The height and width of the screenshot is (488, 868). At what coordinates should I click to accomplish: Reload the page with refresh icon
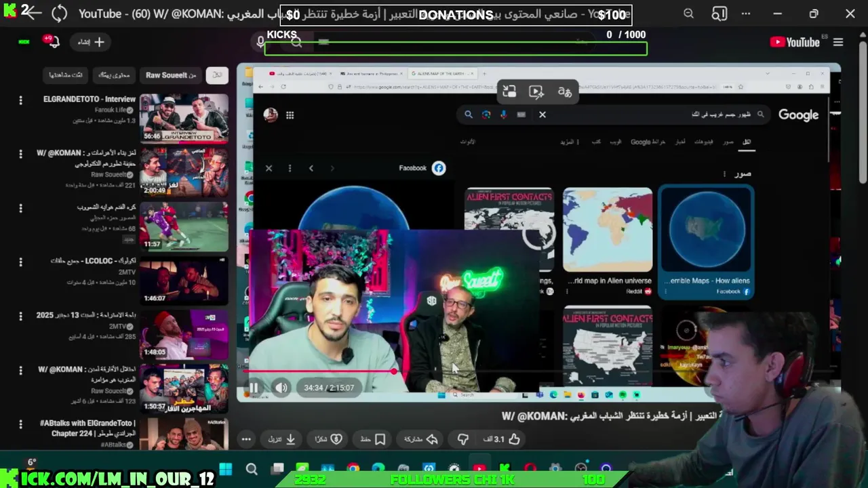click(x=60, y=14)
